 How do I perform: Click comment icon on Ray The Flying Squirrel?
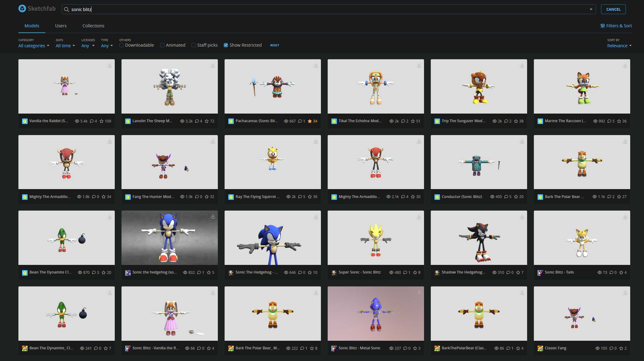click(300, 197)
